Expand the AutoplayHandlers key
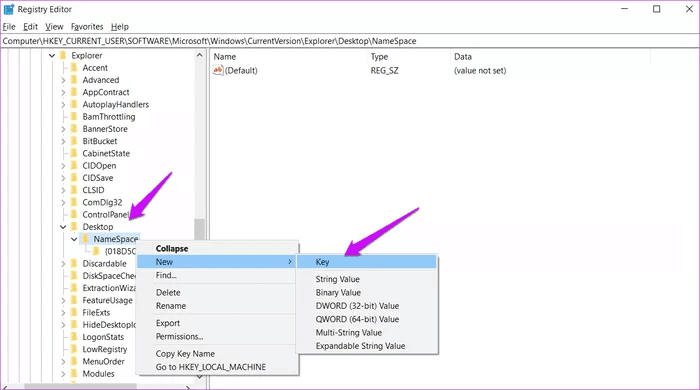 click(63, 105)
